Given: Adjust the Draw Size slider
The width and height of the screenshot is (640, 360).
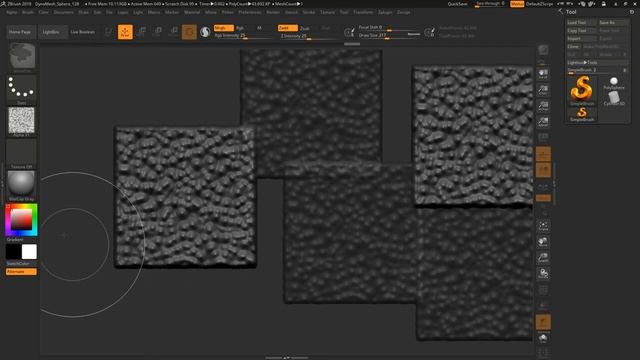Looking at the screenshot, I should (x=389, y=36).
